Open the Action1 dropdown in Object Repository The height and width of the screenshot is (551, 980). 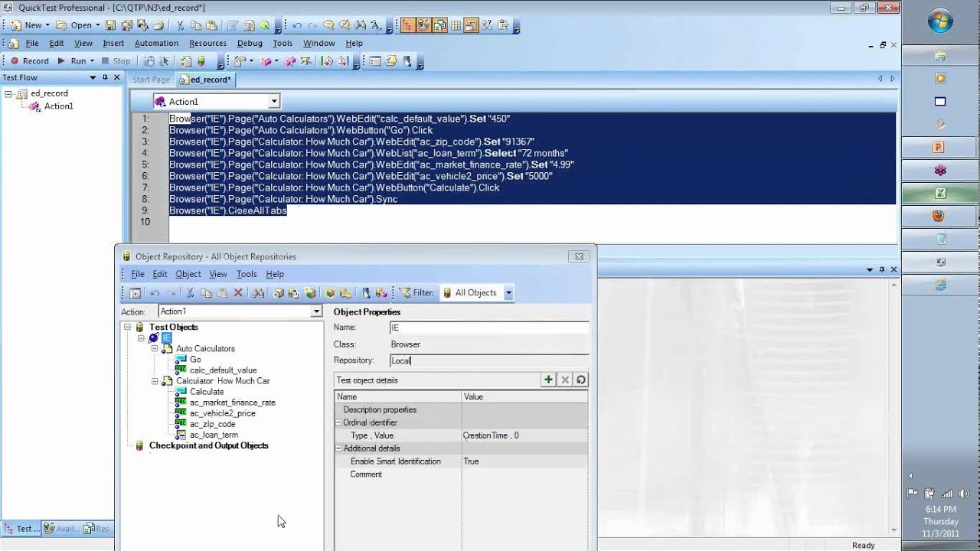[316, 311]
